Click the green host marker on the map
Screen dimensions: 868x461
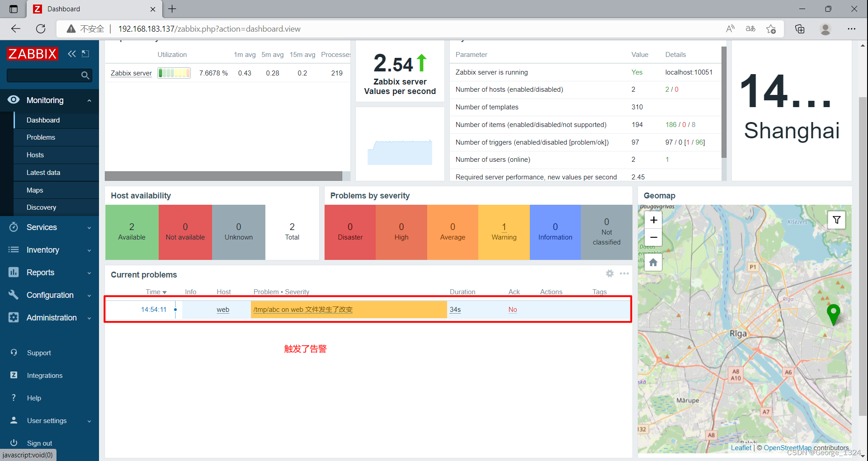(x=833, y=315)
